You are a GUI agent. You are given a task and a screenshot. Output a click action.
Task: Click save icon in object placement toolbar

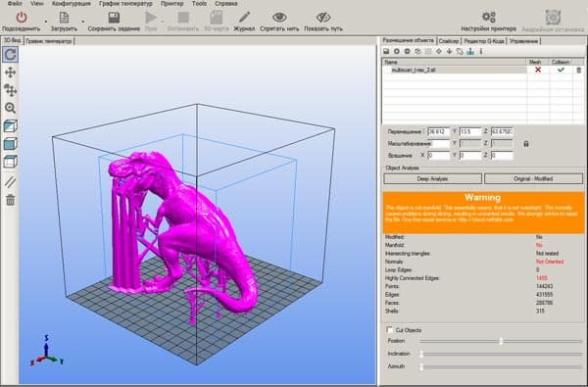pos(386,51)
